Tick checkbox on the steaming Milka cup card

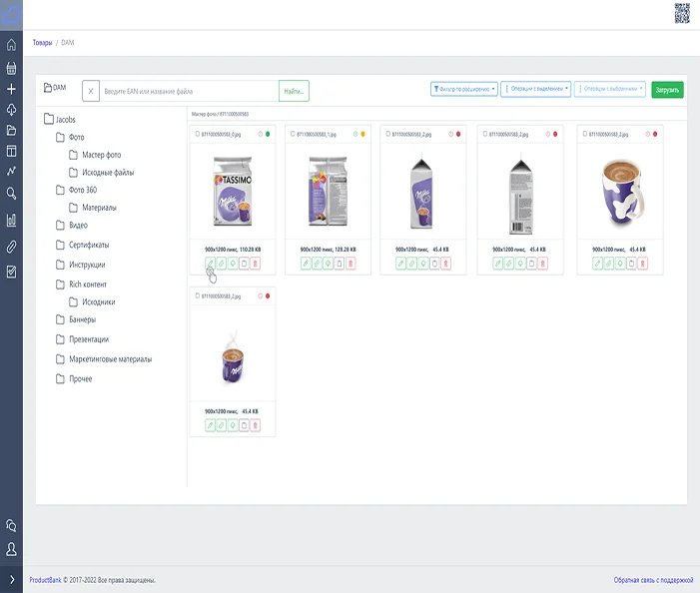(x=198, y=296)
